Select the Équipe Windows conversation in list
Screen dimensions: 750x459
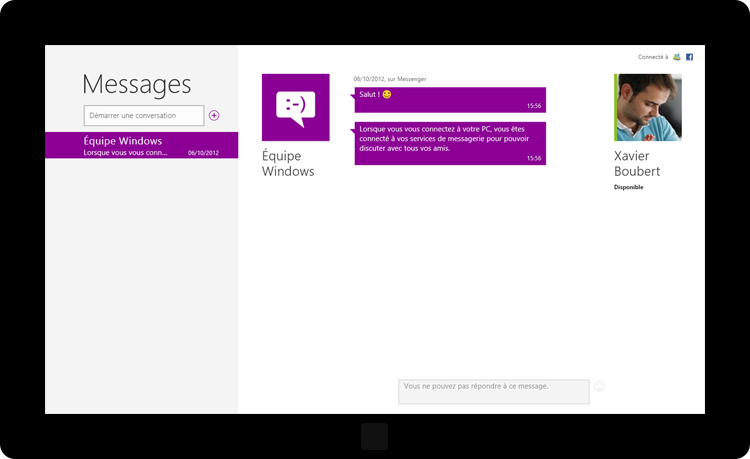click(x=142, y=145)
